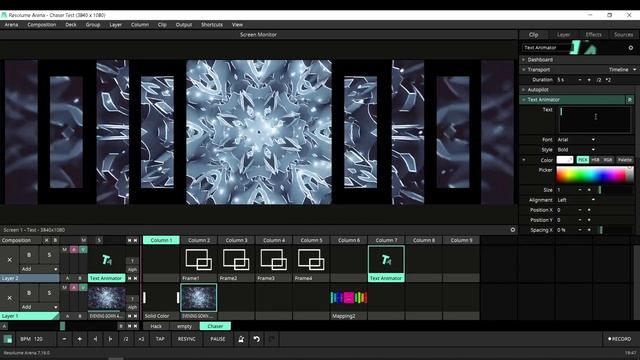Click the Size slider handle
The height and width of the screenshot is (360, 640).
click(600, 190)
